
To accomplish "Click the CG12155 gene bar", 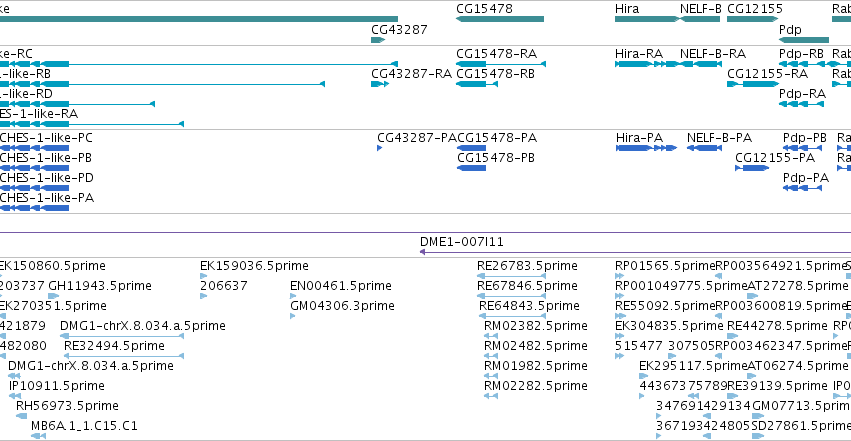I will point(752,19).
